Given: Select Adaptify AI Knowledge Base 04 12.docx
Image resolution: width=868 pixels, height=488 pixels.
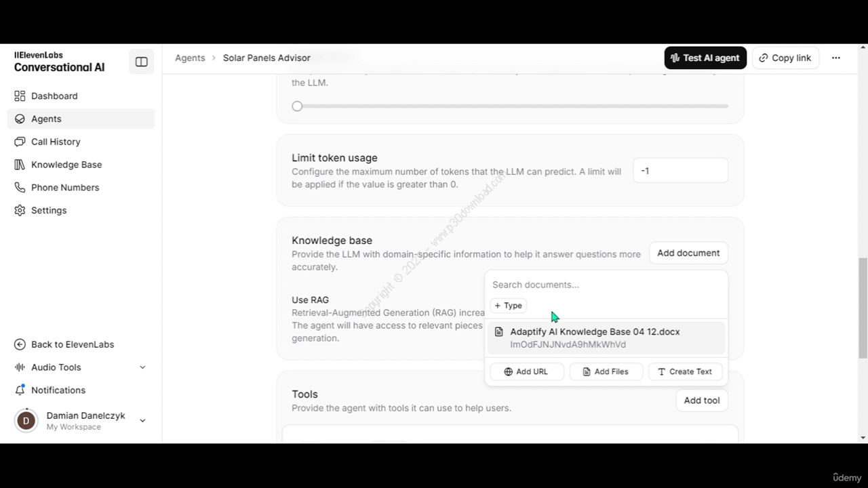Looking at the screenshot, I should coord(606,338).
